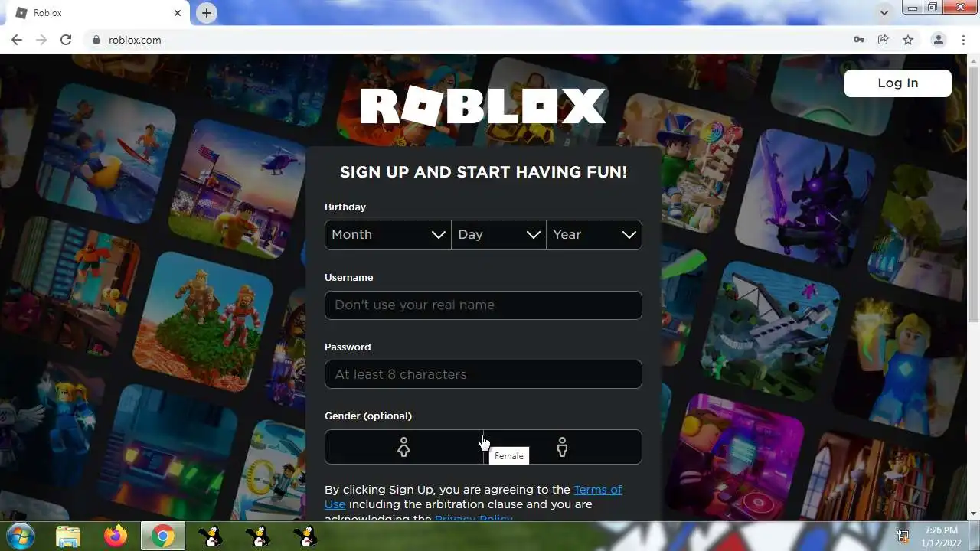Click the Log In button

coord(898,83)
